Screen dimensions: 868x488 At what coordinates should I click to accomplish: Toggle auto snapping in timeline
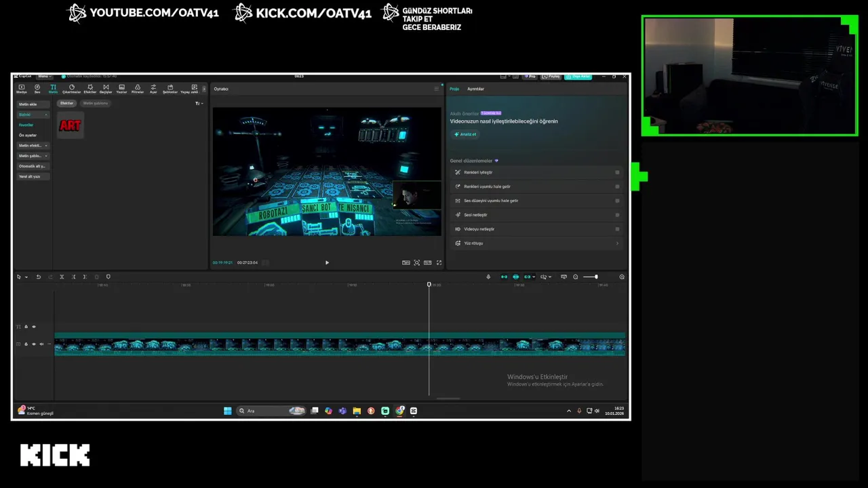coord(515,277)
